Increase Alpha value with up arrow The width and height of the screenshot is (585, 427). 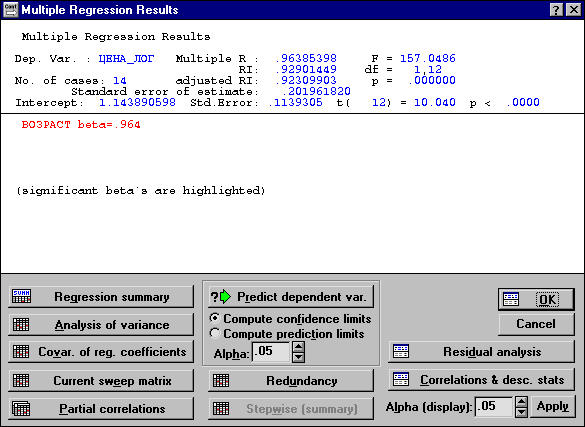click(x=298, y=347)
